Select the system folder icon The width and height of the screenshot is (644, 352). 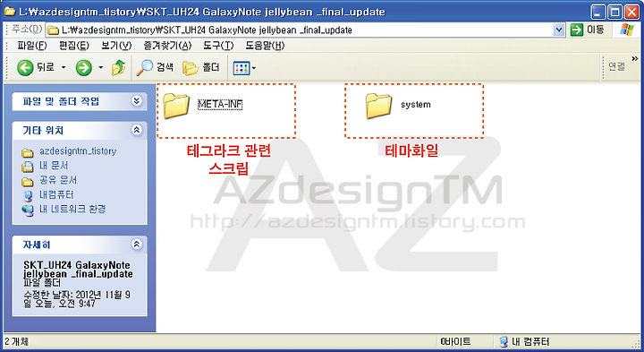[x=378, y=106]
